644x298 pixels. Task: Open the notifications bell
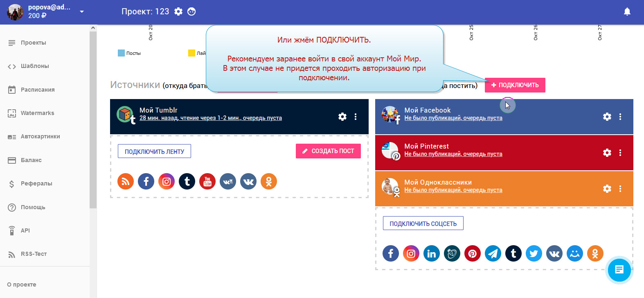(x=627, y=12)
